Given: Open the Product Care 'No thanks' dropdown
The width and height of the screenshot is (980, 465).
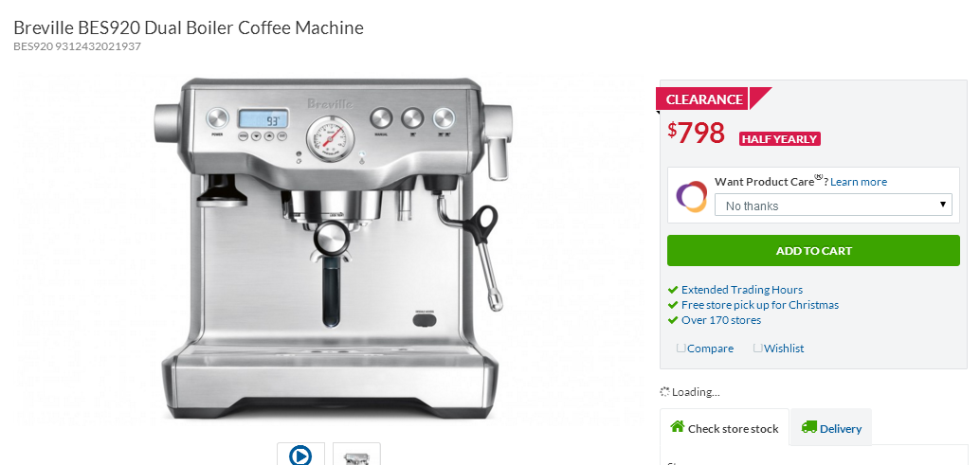Looking at the screenshot, I should (x=833, y=205).
